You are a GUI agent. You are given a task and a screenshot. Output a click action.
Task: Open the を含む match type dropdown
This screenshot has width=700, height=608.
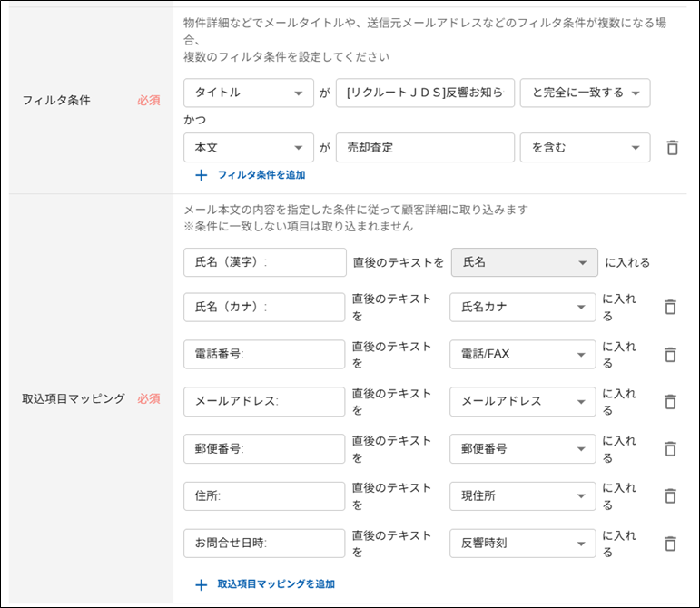[585, 148]
